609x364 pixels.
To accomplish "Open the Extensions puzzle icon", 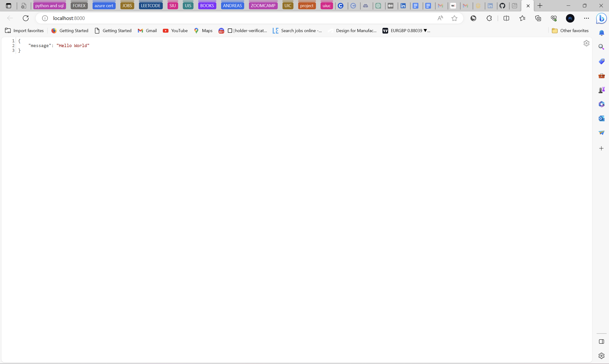I will pos(489,18).
